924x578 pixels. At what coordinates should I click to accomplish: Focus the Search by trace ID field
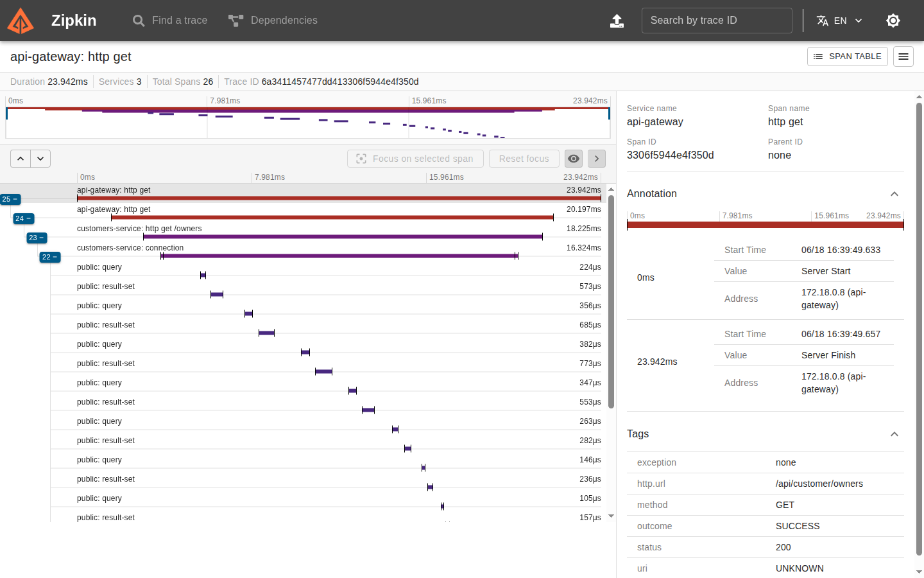tap(717, 21)
